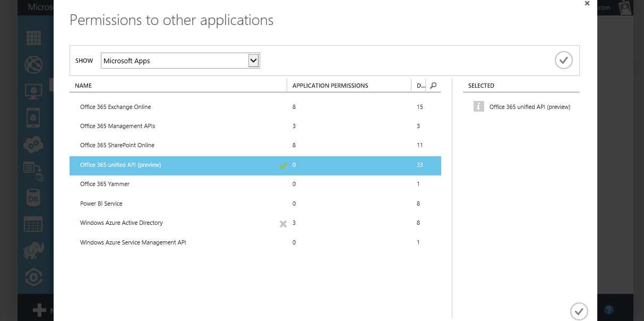
Task: Select Office 365 Management APIs row
Action: point(255,126)
